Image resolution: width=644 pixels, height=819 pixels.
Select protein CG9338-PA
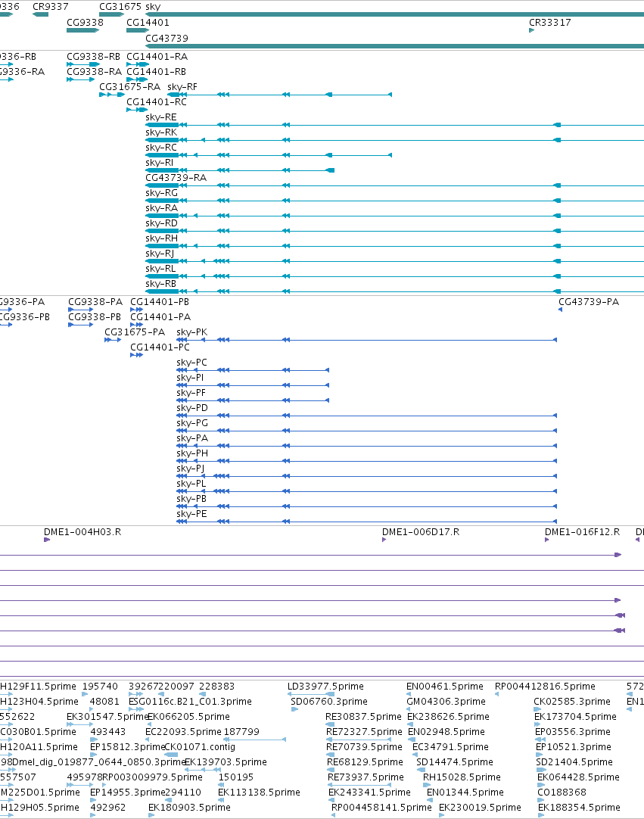[95, 302]
